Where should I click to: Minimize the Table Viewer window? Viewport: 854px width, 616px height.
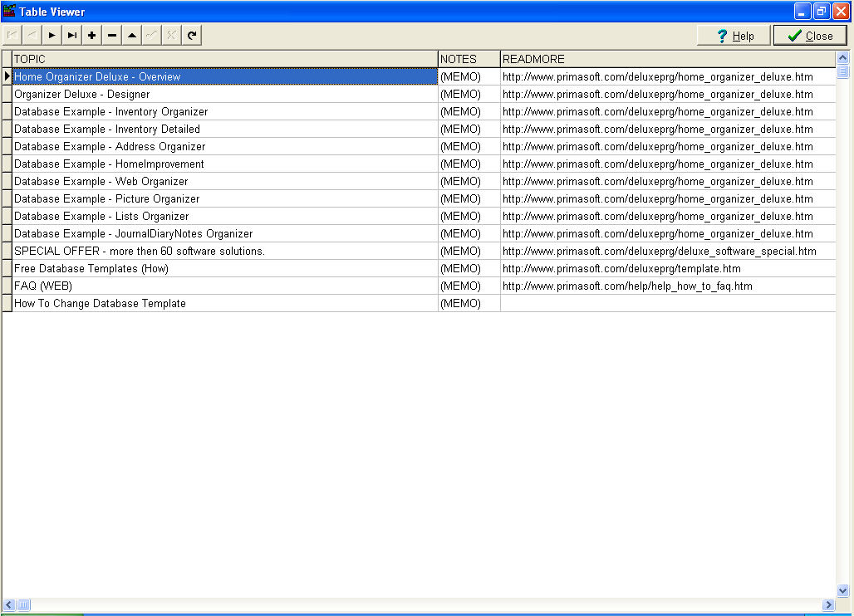802,12
